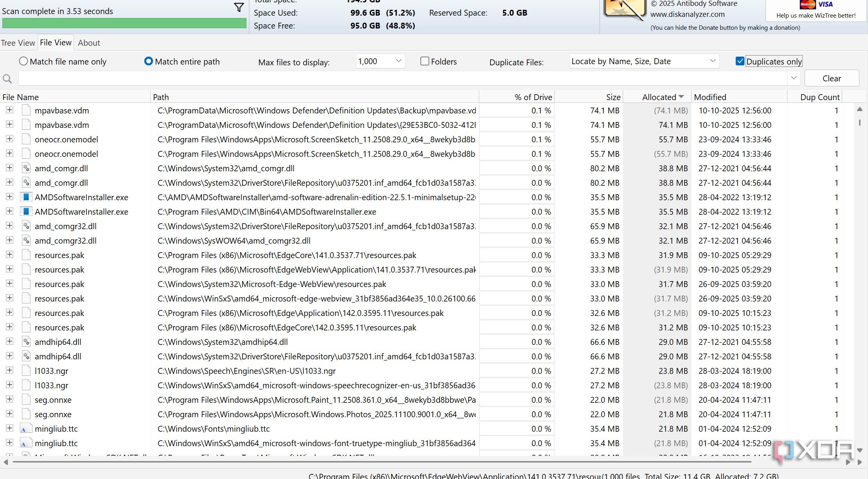Click file icon of Edge-WebView resources.pak in System32
The height and width of the screenshot is (479, 868).
point(26,284)
